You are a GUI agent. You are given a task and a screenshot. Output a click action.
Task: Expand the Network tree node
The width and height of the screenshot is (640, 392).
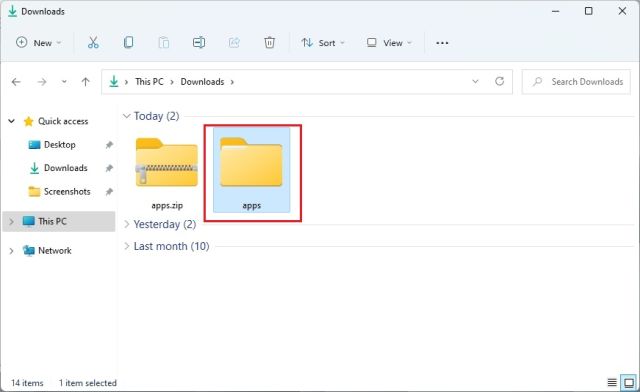pos(11,251)
